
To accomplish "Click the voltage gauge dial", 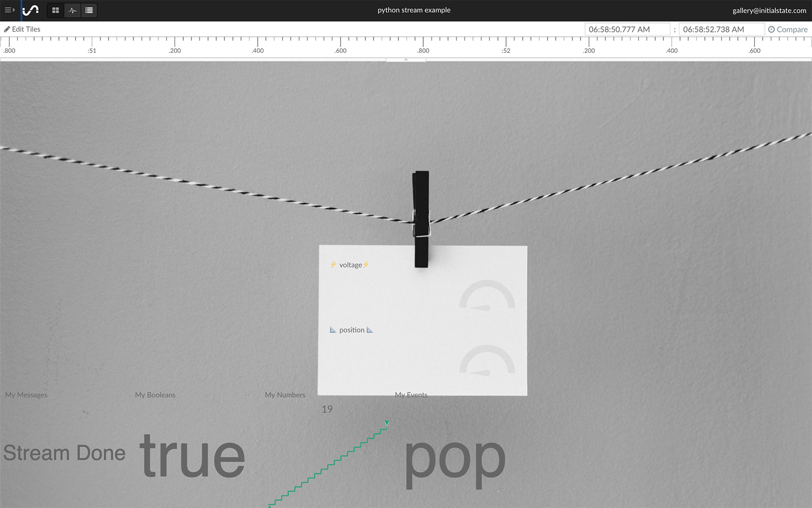I will point(487,296).
